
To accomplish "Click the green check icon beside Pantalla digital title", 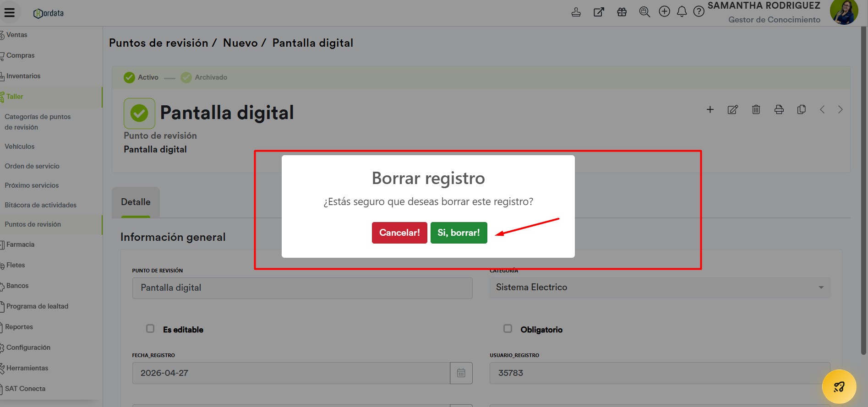I will pyautogui.click(x=139, y=113).
